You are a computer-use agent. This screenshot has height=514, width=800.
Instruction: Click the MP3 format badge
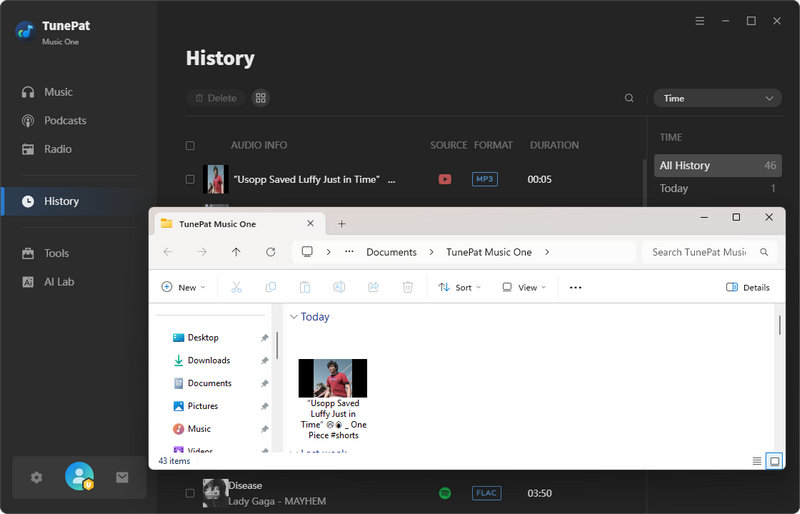click(x=485, y=179)
